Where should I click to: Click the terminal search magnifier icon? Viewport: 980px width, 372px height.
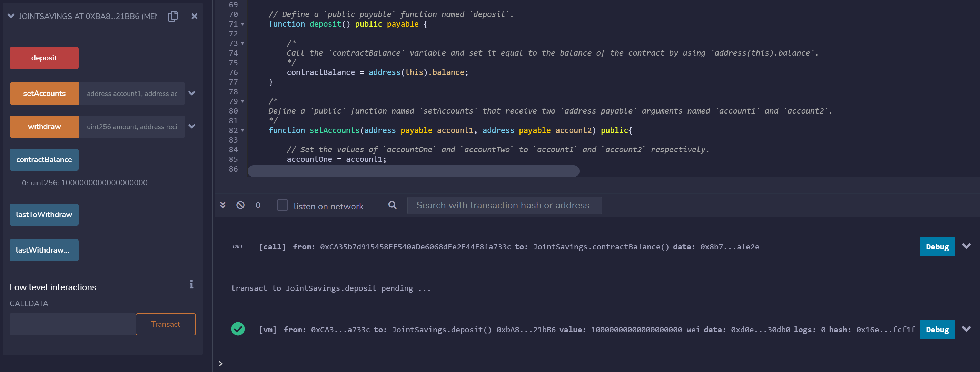click(392, 205)
